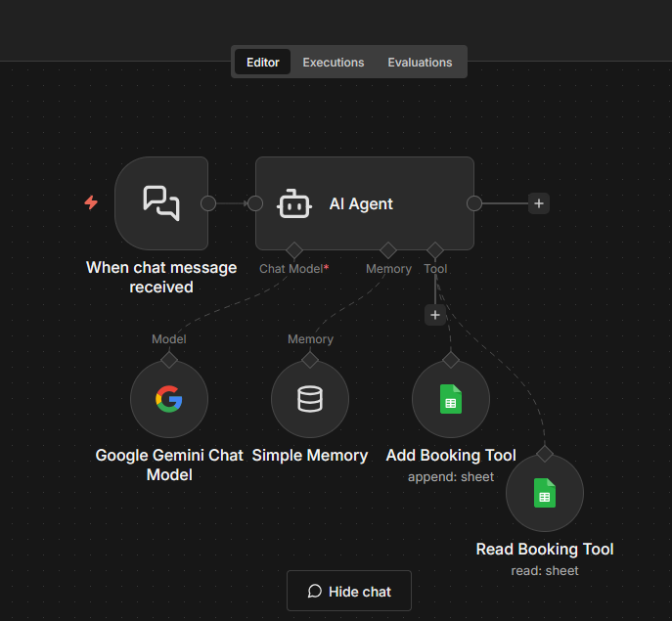The image size is (672, 621).
Task: Add node after AI Agent output
Action: tap(539, 203)
